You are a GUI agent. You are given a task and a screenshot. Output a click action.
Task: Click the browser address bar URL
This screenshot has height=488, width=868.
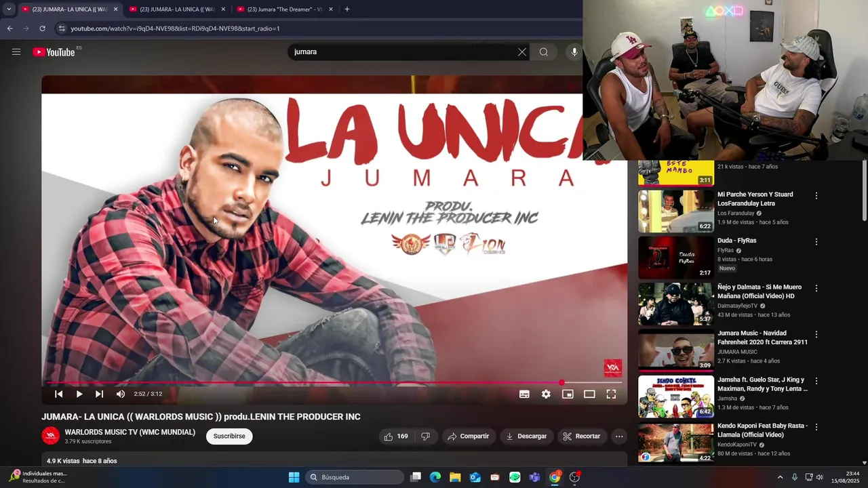click(x=175, y=28)
